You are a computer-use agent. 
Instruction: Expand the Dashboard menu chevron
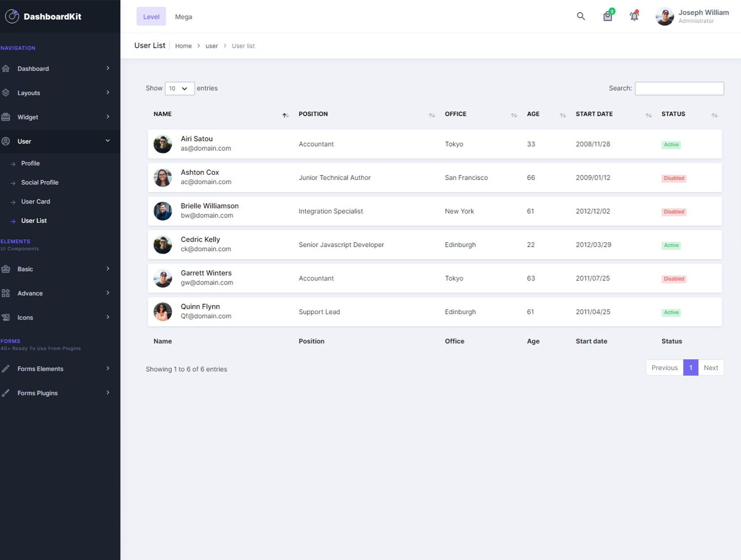coord(108,68)
